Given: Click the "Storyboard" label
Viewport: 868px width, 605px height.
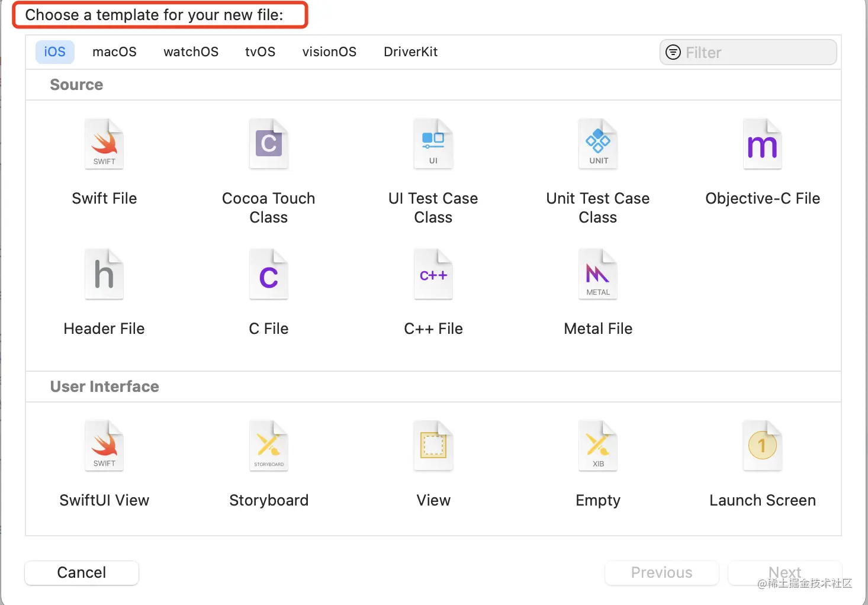Looking at the screenshot, I should [269, 501].
